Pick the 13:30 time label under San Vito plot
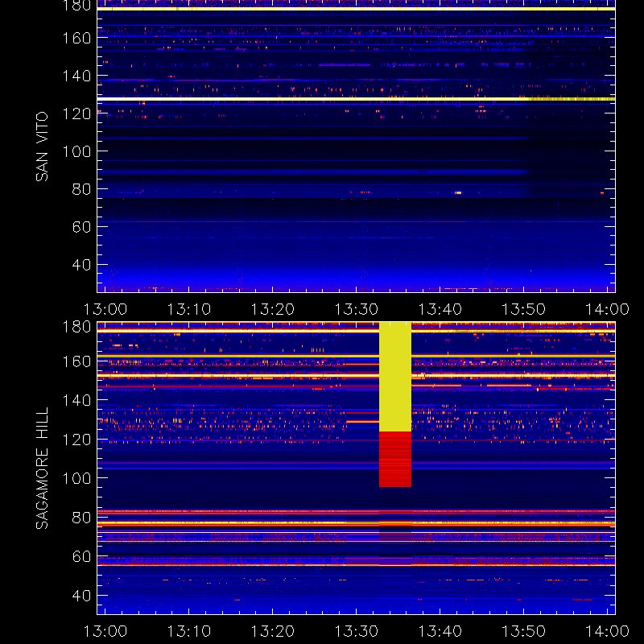This screenshot has width=644, height=644. [357, 309]
